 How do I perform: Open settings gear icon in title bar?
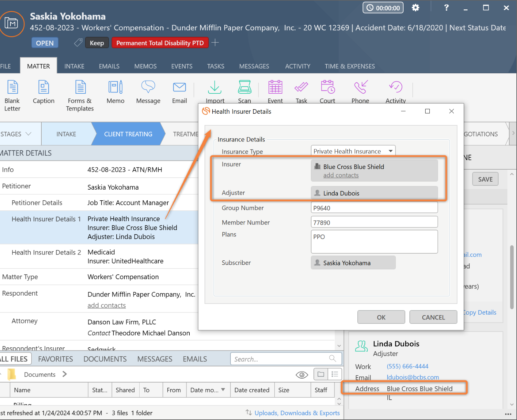pos(416,8)
